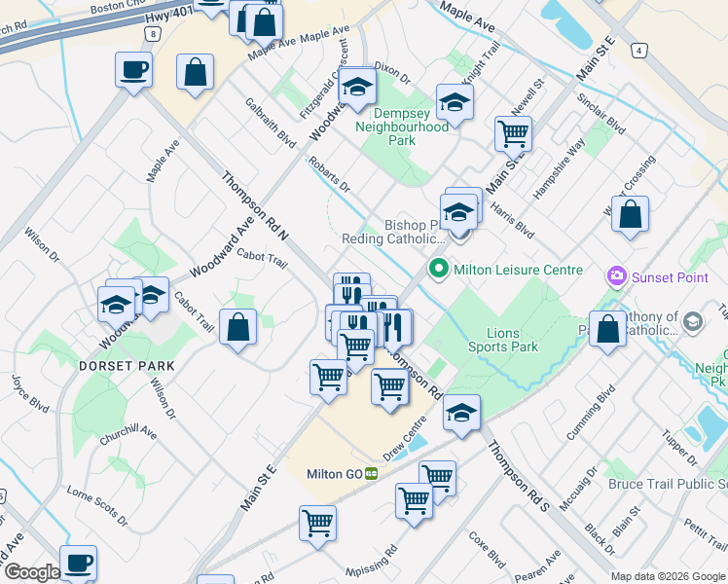728x584 pixels.
Task: Click the Map data ©2026 Google attribution
Action: coord(668,577)
